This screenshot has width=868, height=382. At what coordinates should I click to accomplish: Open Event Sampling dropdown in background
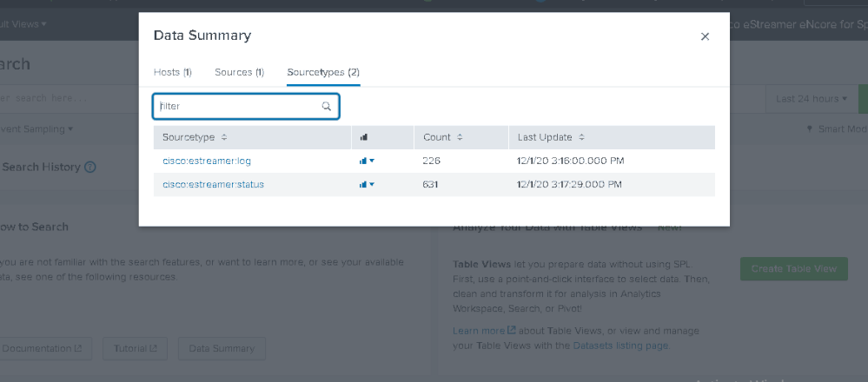36,128
